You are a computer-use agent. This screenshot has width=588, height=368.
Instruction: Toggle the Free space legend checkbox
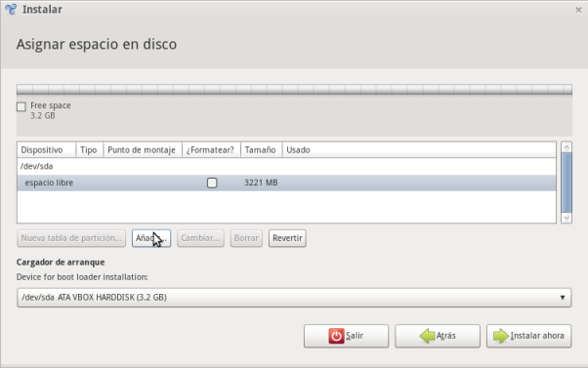21,106
